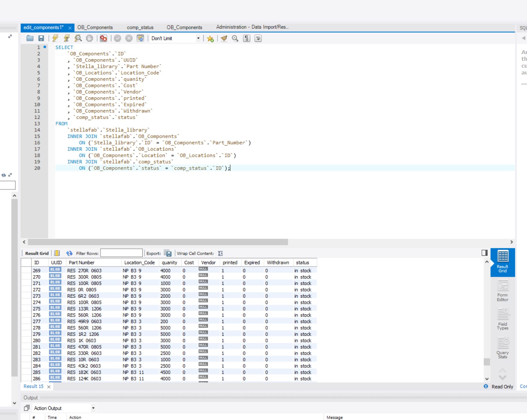Toggle autocommit mode toolbar icon
Screen dimensions: 527x420
coord(140,38)
